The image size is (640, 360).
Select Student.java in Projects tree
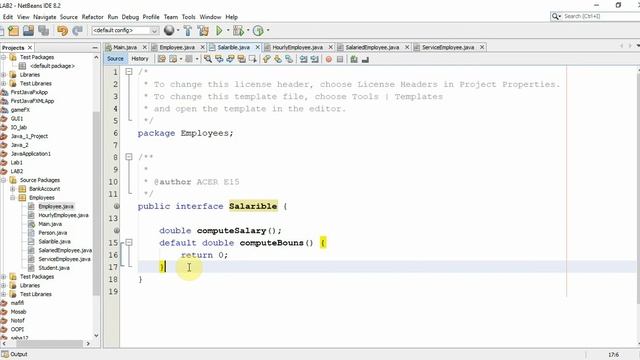point(54,268)
